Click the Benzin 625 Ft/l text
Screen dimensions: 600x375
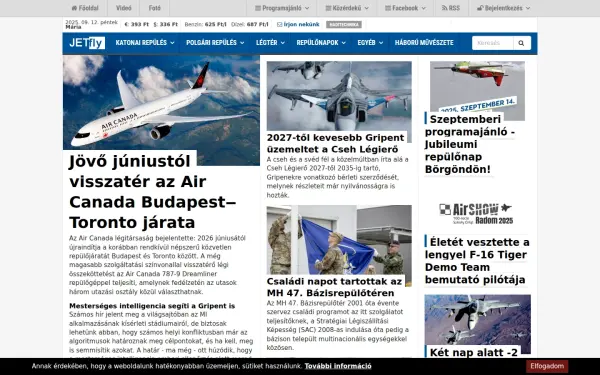[x=205, y=24]
